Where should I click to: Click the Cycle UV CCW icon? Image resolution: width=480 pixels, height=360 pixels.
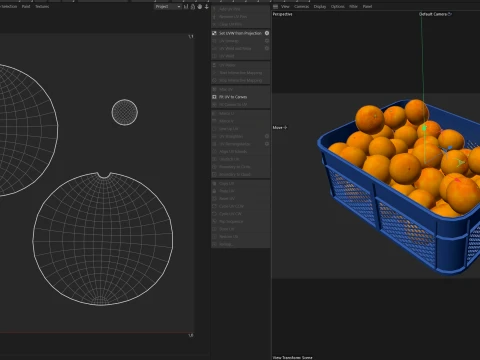coord(214,206)
